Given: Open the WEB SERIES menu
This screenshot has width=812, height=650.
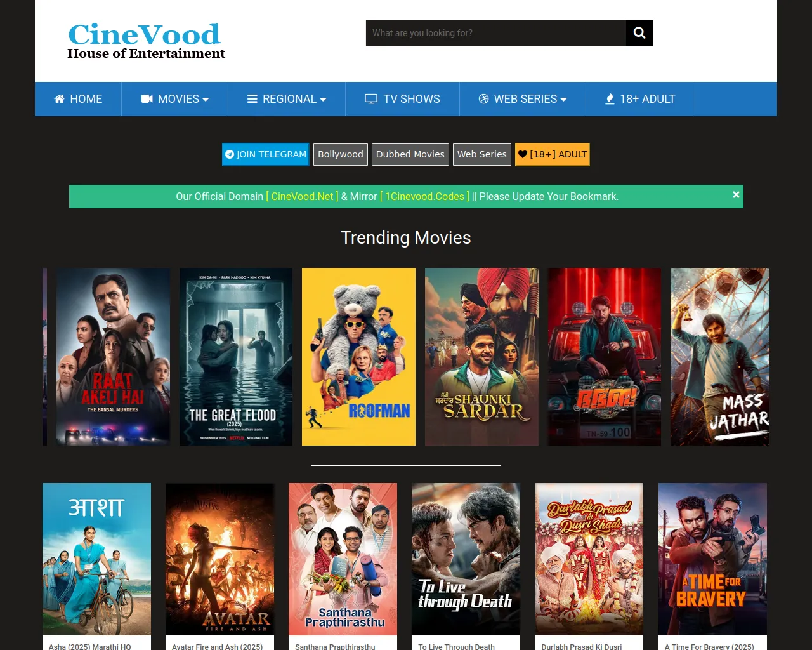Looking at the screenshot, I should tap(523, 99).
